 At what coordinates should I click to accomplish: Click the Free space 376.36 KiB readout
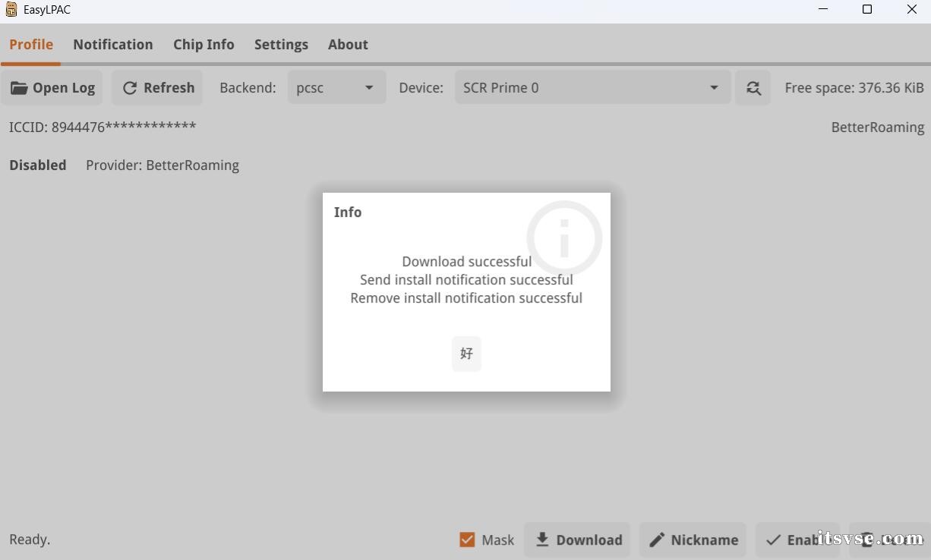tap(854, 88)
